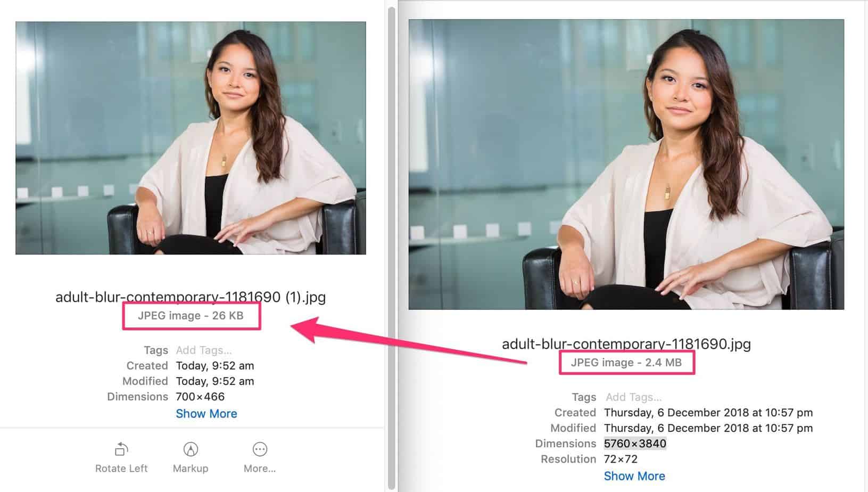Expand Show More in right preview pane

click(634, 476)
